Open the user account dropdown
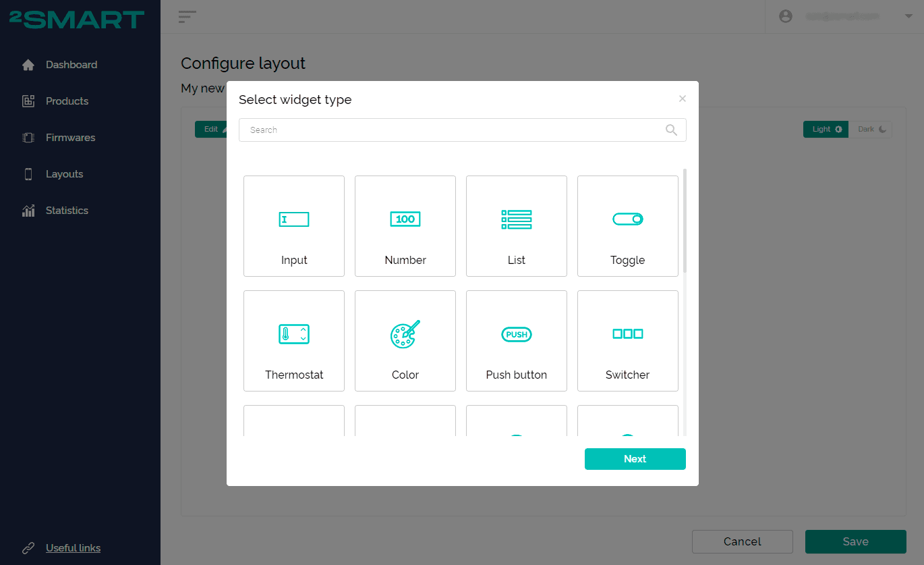The width and height of the screenshot is (924, 565). coord(908,16)
